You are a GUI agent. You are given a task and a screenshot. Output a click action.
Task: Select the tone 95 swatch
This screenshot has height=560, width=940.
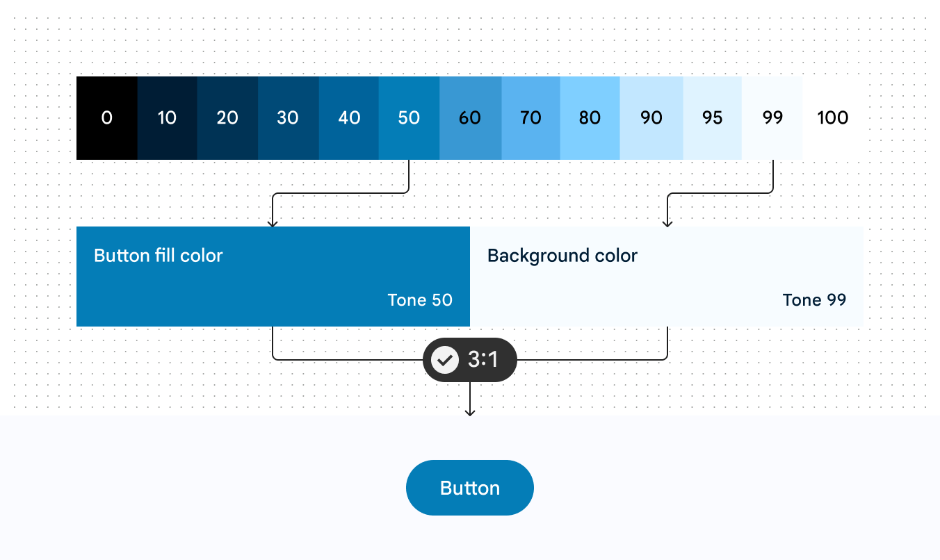[x=713, y=118]
